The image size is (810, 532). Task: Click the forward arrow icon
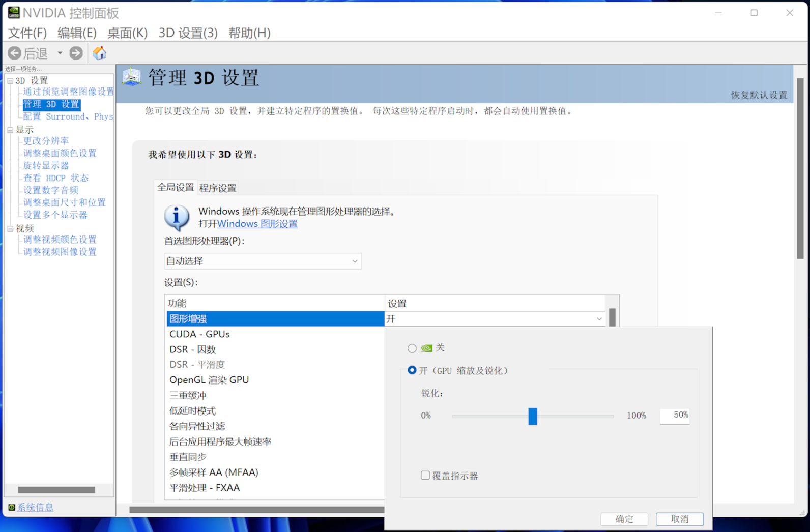(x=76, y=53)
